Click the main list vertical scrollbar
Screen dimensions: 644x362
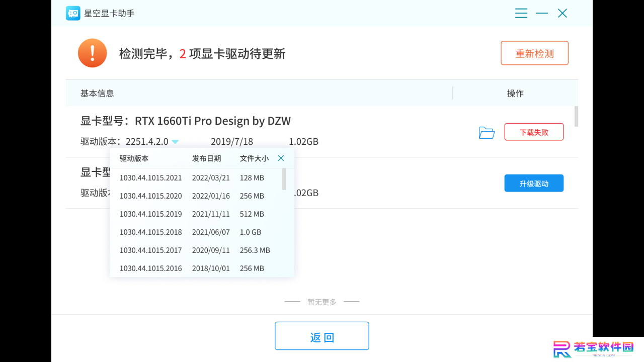click(x=576, y=116)
